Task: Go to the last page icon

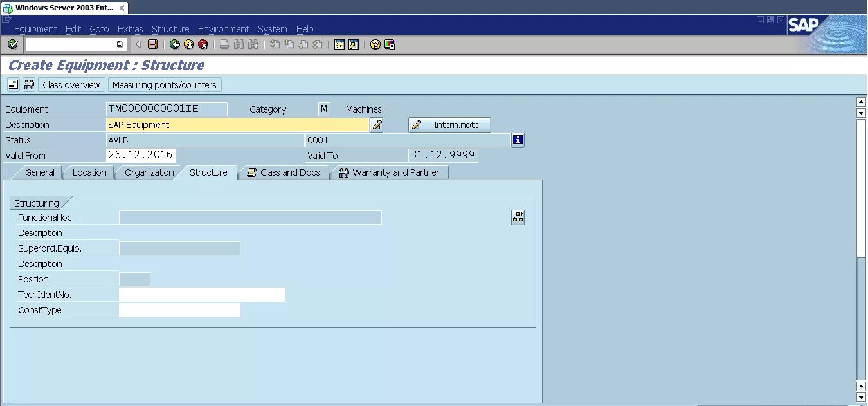Action: click(x=318, y=44)
